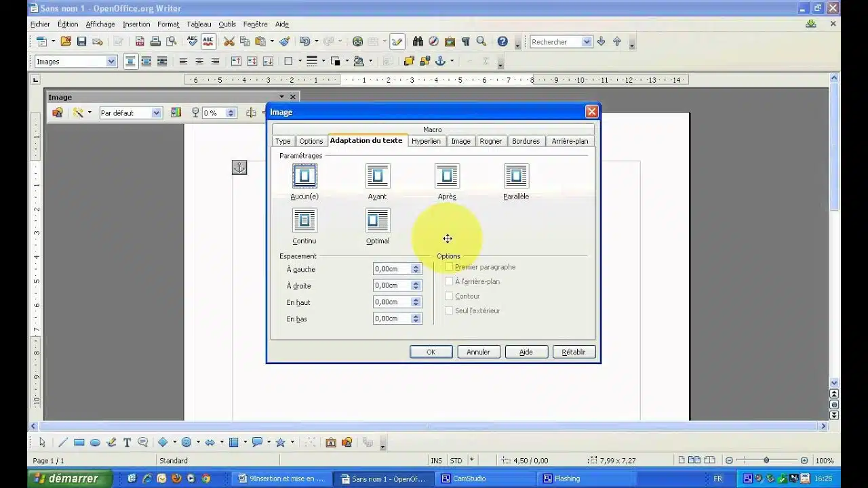Toggle Seul l'extérieur checkbox
Viewport: 868px width, 488px height.
pyautogui.click(x=449, y=310)
